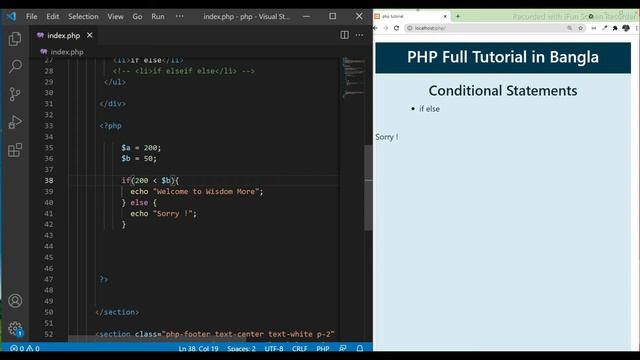Select the index.php editor tab

(63, 36)
